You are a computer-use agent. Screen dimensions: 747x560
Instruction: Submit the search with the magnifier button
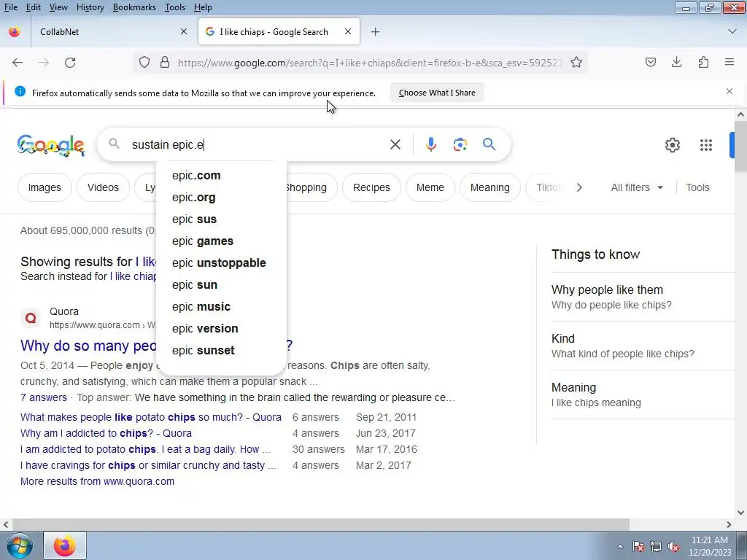[489, 144]
